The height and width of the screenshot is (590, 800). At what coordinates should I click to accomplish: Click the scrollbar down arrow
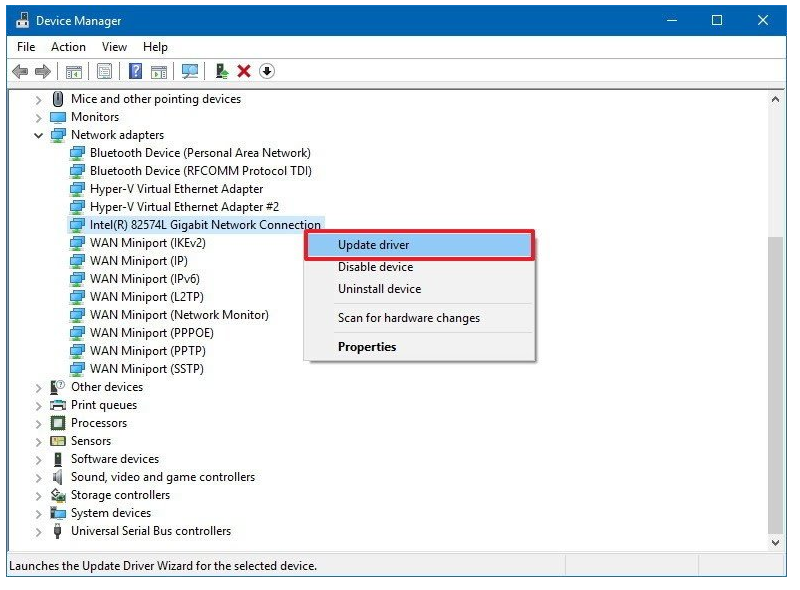[776, 542]
